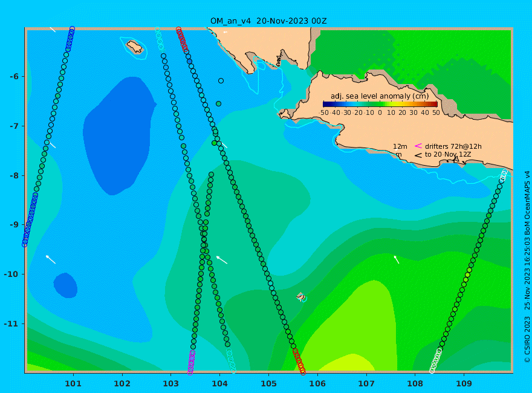The height and width of the screenshot is (393, 532).
Task: Click latitude axis label -8
Action: click(14, 175)
